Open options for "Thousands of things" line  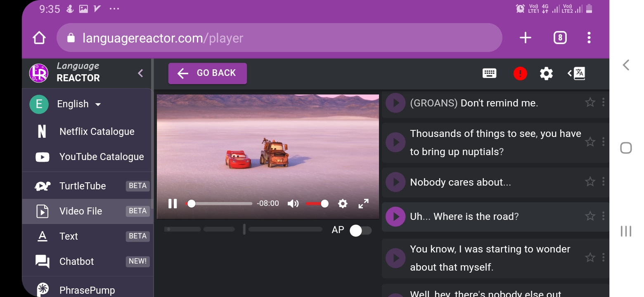[603, 142]
